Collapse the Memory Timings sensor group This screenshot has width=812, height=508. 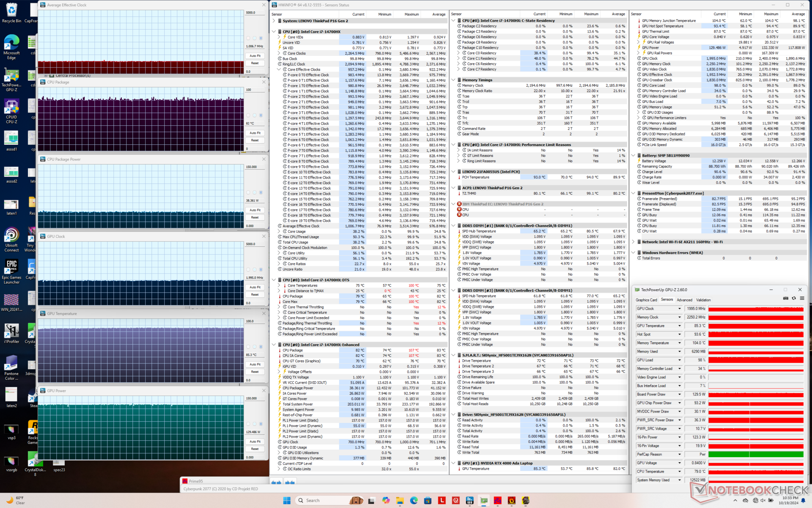click(x=453, y=80)
